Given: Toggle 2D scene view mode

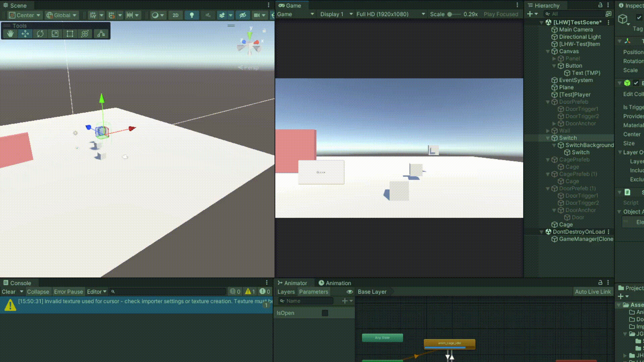Looking at the screenshot, I should [x=175, y=15].
